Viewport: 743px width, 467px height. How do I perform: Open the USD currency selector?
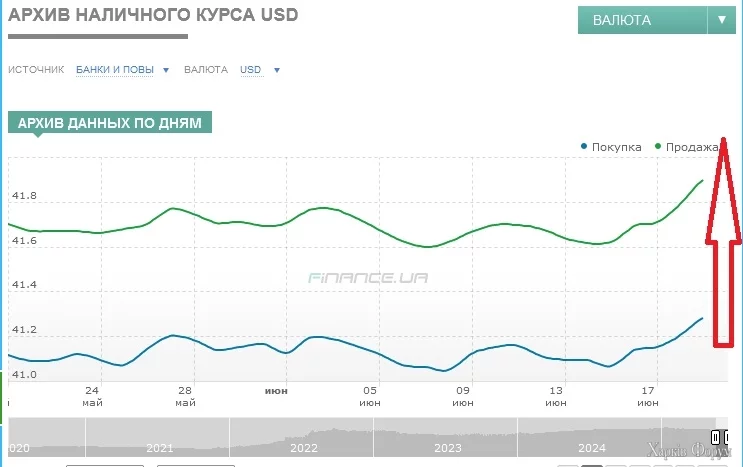point(250,70)
